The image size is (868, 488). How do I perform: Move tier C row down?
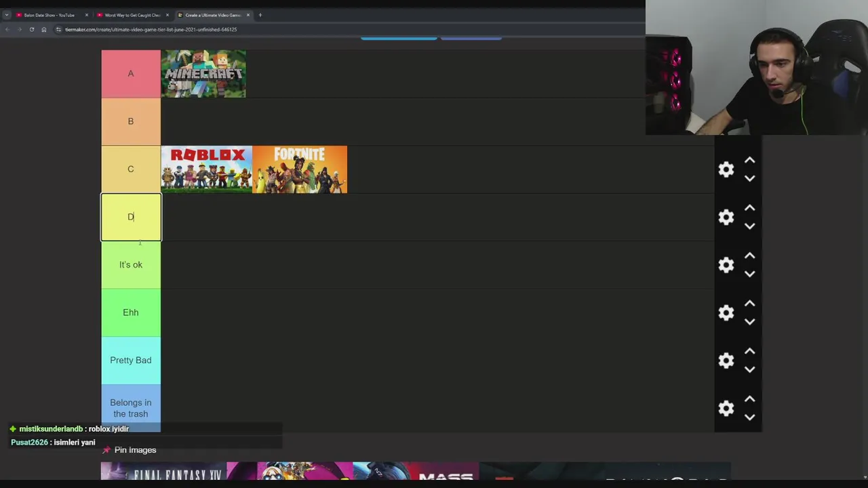pos(749,178)
